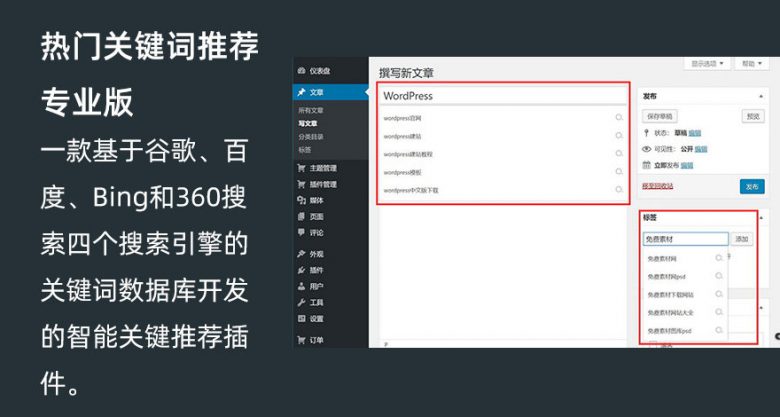This screenshot has width=780, height=417.
Task: Click search icon beside 免费素材图库psd suggestion
Action: tap(719, 329)
